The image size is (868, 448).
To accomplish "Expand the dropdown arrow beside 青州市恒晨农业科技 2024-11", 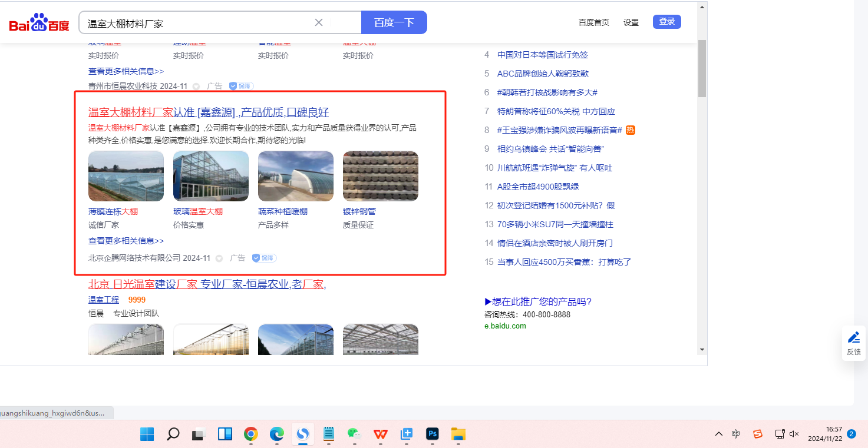I will (x=196, y=87).
